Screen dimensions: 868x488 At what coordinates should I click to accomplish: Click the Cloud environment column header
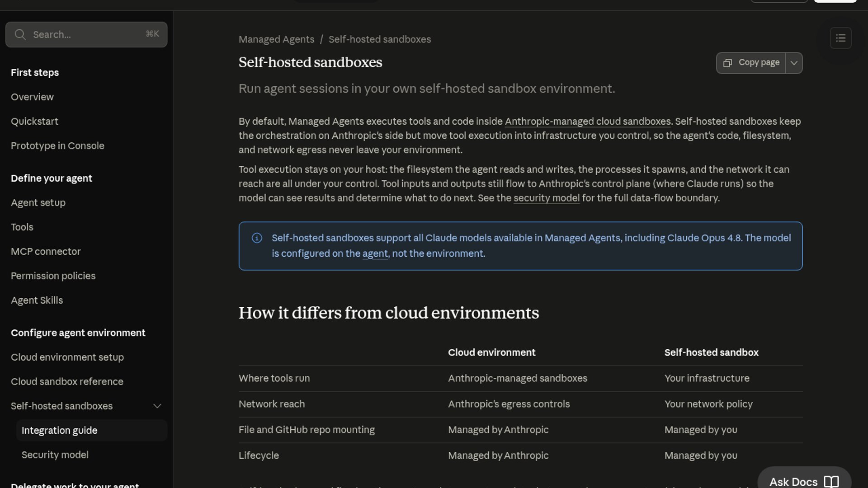(x=491, y=352)
